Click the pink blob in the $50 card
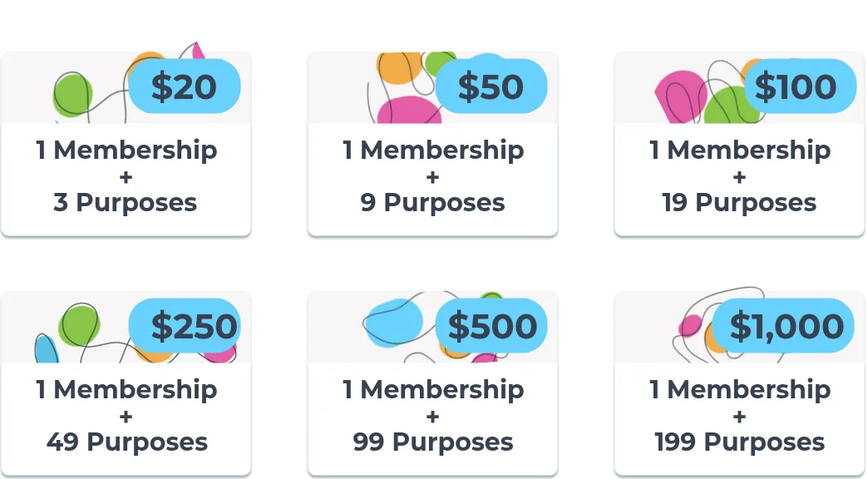The width and height of the screenshot is (868, 479). [x=409, y=111]
